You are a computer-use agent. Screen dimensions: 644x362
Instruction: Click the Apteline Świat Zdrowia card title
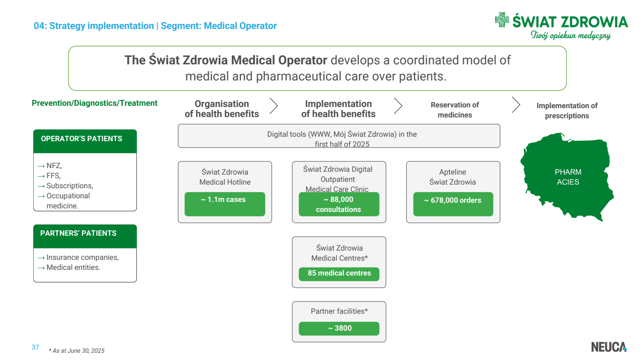(x=453, y=177)
